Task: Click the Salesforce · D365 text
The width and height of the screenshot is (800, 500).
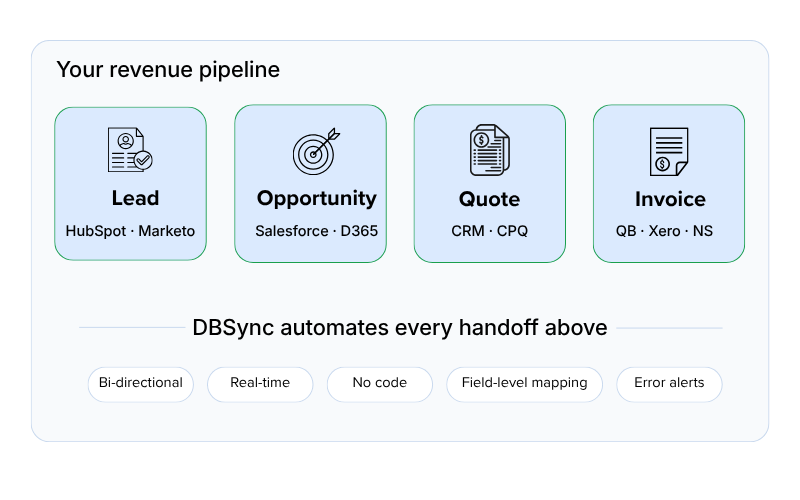Action: pos(316,231)
